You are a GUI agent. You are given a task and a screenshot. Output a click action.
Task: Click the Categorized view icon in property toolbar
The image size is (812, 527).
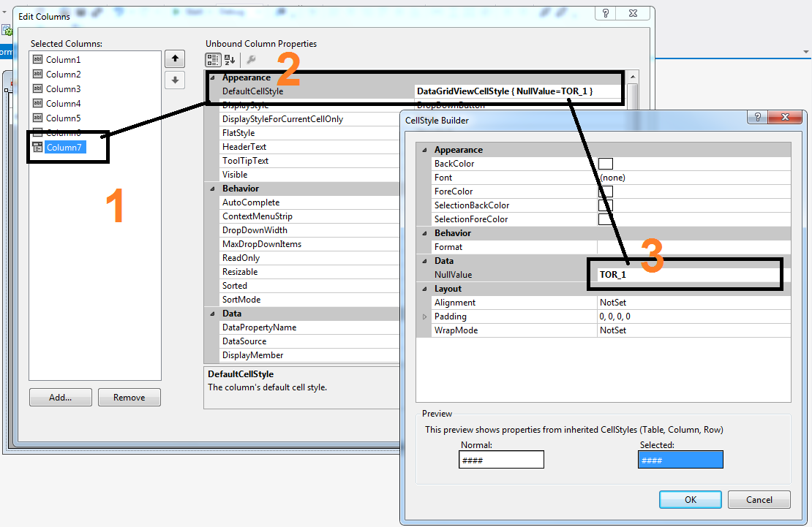[x=213, y=60]
